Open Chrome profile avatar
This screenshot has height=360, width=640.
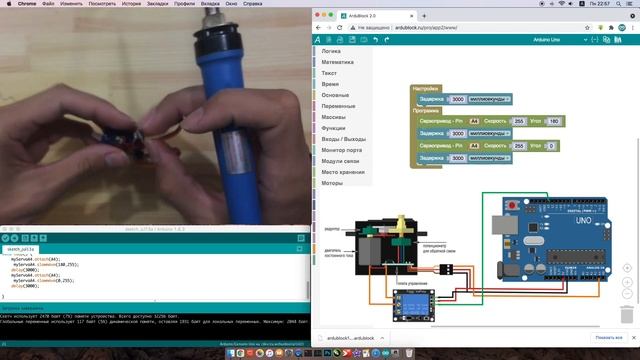click(x=622, y=28)
